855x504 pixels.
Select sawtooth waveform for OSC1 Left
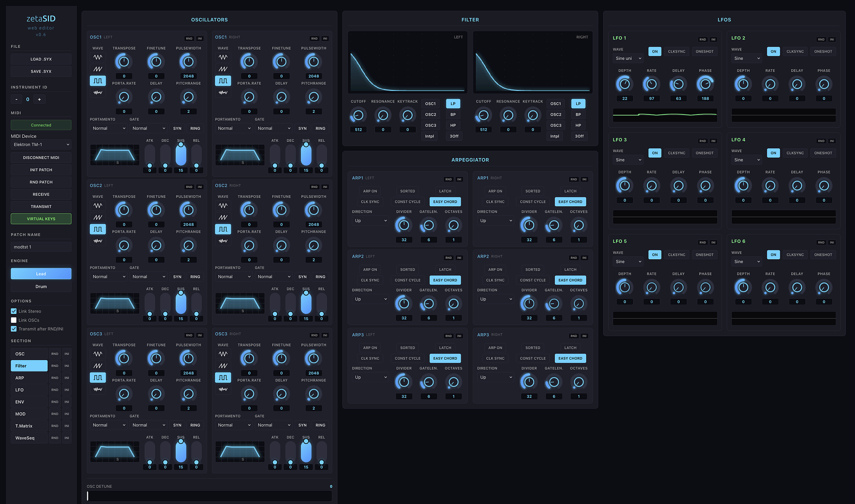tap(98, 69)
